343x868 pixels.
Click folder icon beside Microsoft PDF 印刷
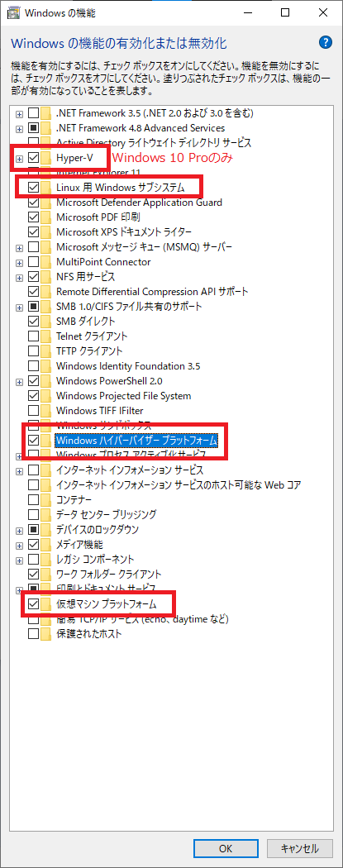pyautogui.click(x=47, y=217)
